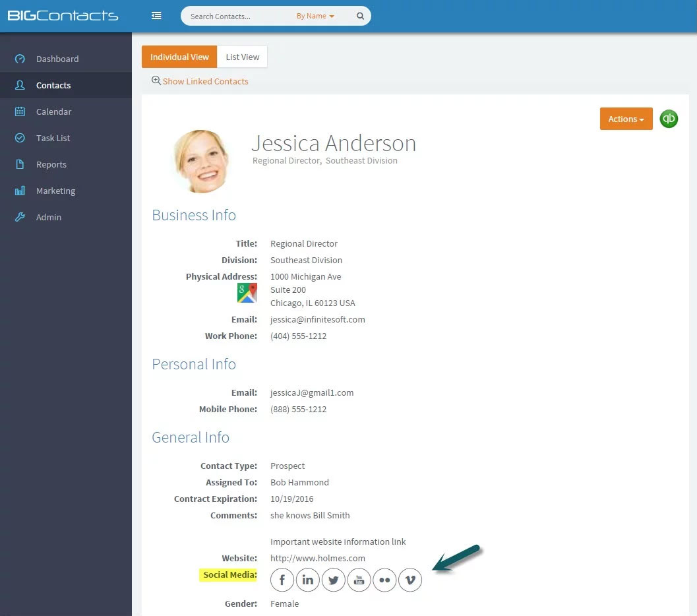The width and height of the screenshot is (697, 616).
Task: Click 'Important website information link' text
Action: [338, 541]
